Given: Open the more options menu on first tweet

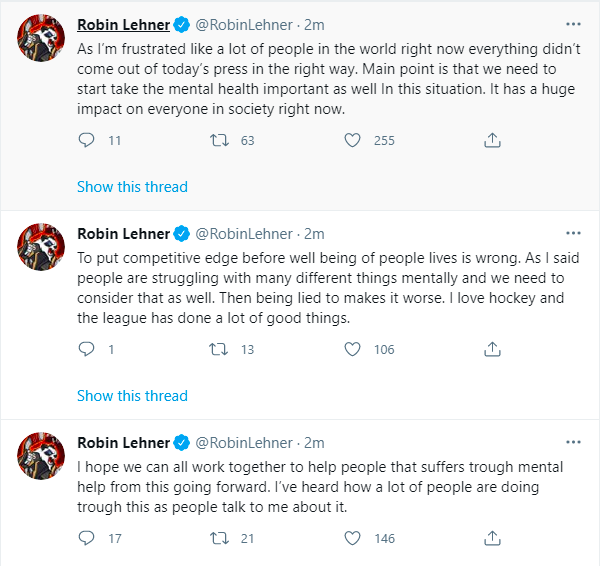Looking at the screenshot, I should [572, 23].
